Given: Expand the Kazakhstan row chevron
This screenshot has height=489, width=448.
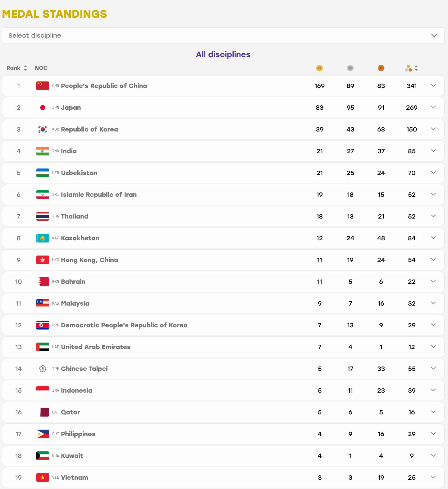Looking at the screenshot, I should (433, 238).
